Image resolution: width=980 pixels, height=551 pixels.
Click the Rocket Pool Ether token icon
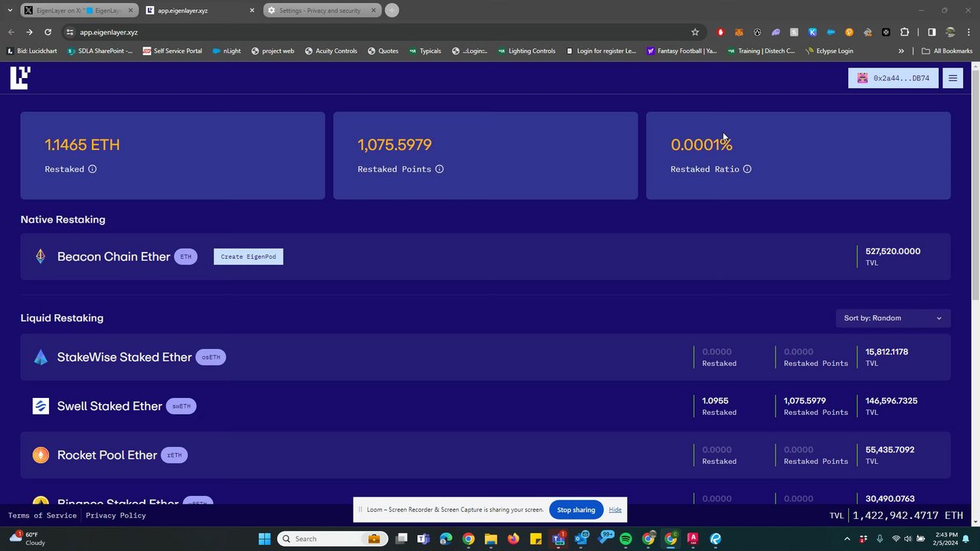(41, 455)
